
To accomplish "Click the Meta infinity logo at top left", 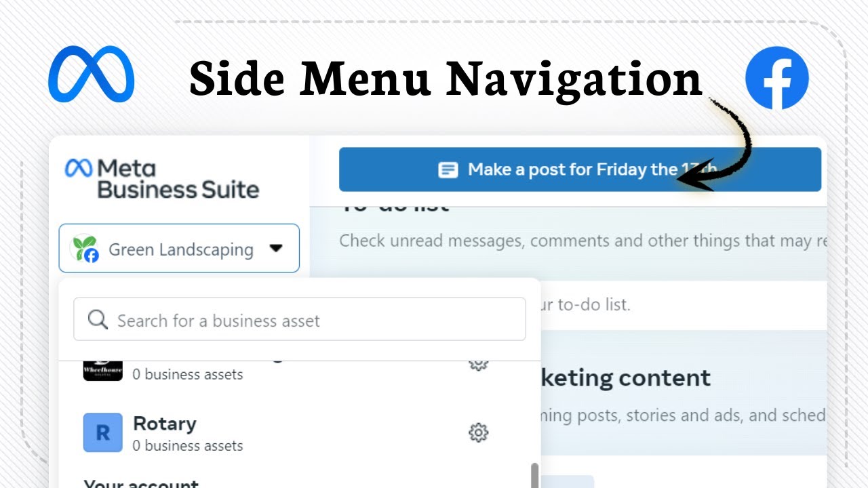I will tap(91, 75).
